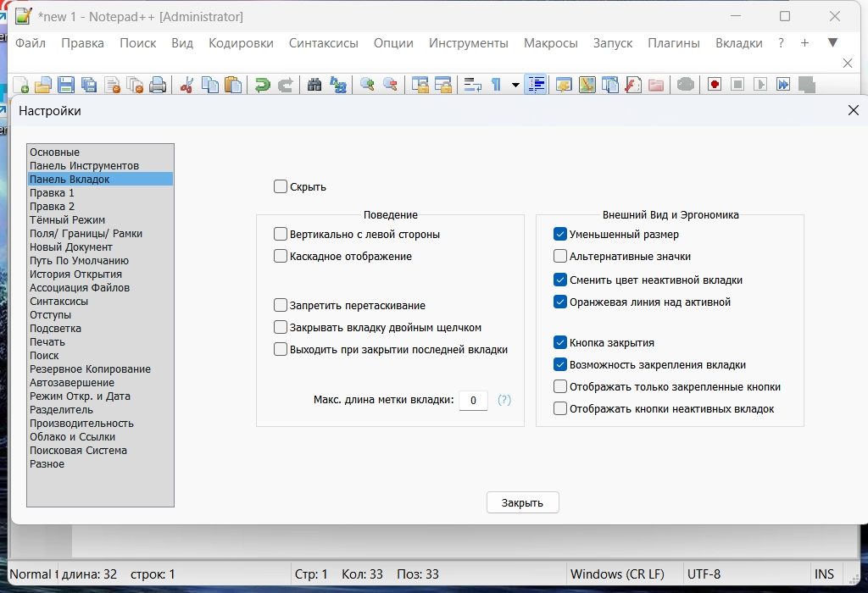Enable the 'Скрыть' checkbox
This screenshot has height=593, width=868.
[281, 187]
